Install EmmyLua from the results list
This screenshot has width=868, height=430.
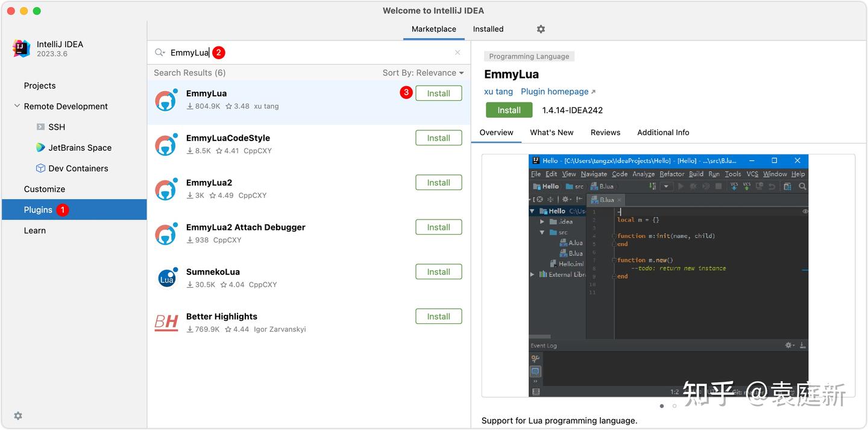coord(439,93)
